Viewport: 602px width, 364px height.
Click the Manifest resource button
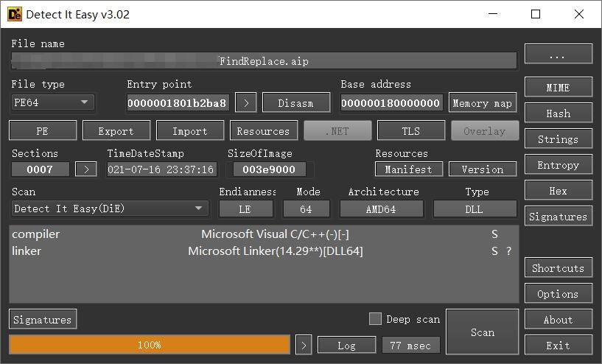(x=409, y=169)
